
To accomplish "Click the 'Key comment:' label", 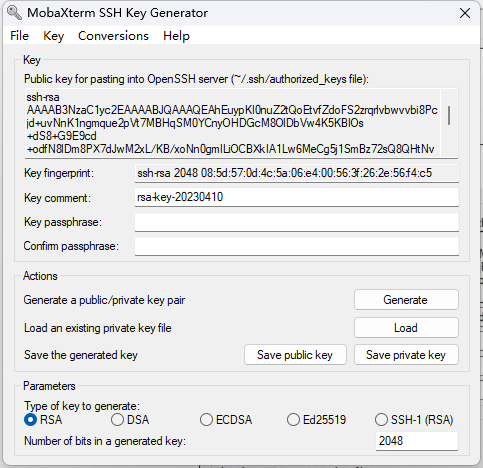I will [x=57, y=198].
